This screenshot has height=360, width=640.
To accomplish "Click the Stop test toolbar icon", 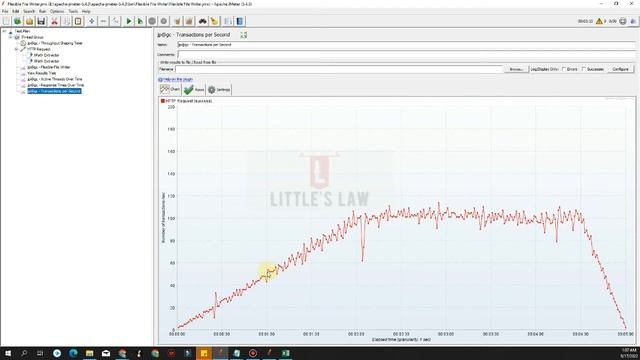I will pyautogui.click(x=152, y=21).
